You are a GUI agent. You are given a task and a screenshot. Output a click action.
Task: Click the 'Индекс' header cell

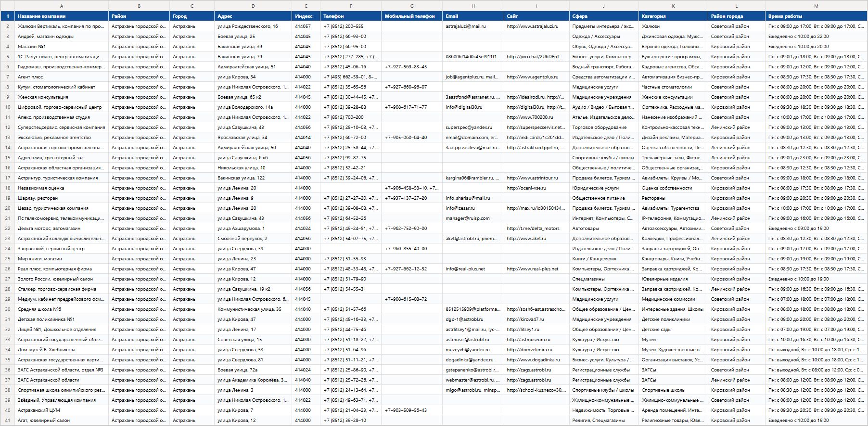(x=306, y=16)
